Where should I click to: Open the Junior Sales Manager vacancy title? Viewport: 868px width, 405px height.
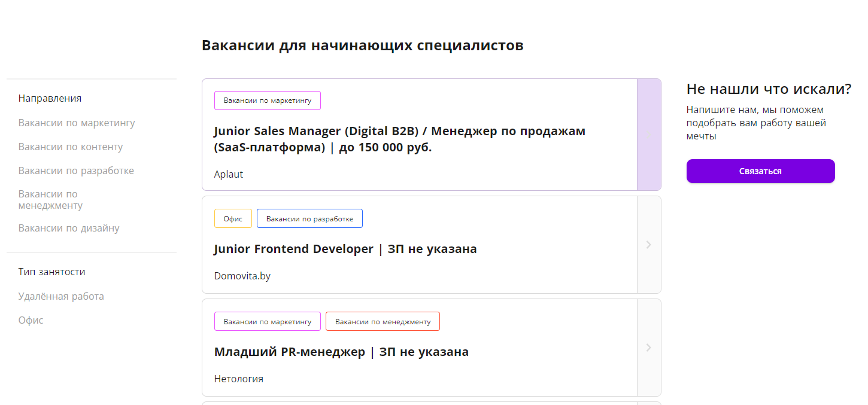pyautogui.click(x=399, y=139)
